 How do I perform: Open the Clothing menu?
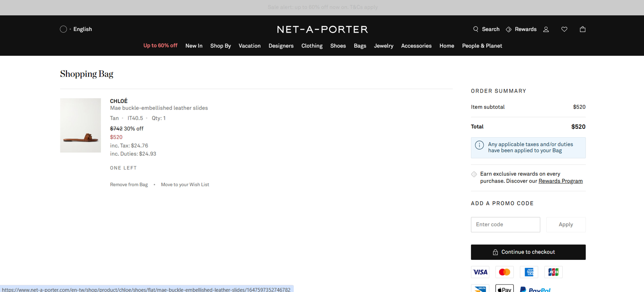point(312,46)
